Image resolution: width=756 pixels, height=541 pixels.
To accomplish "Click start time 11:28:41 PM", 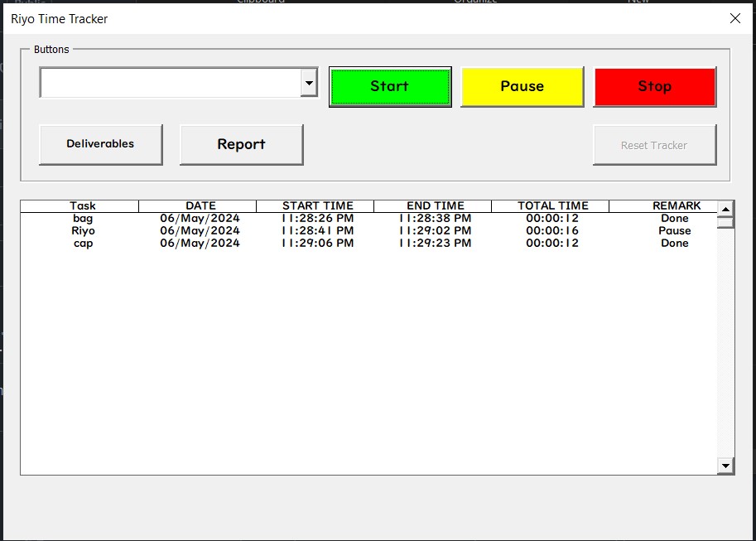I will pos(318,230).
